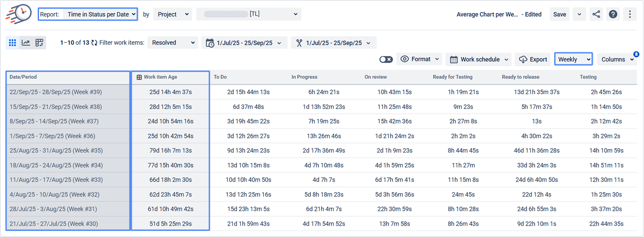Image resolution: width=644 pixels, height=237 pixels.
Task: Click the 28d 12h 5m 15s age cell
Action: [171, 107]
